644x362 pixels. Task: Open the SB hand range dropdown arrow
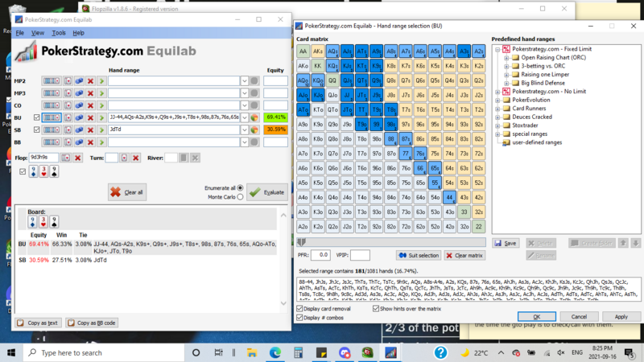point(245,130)
